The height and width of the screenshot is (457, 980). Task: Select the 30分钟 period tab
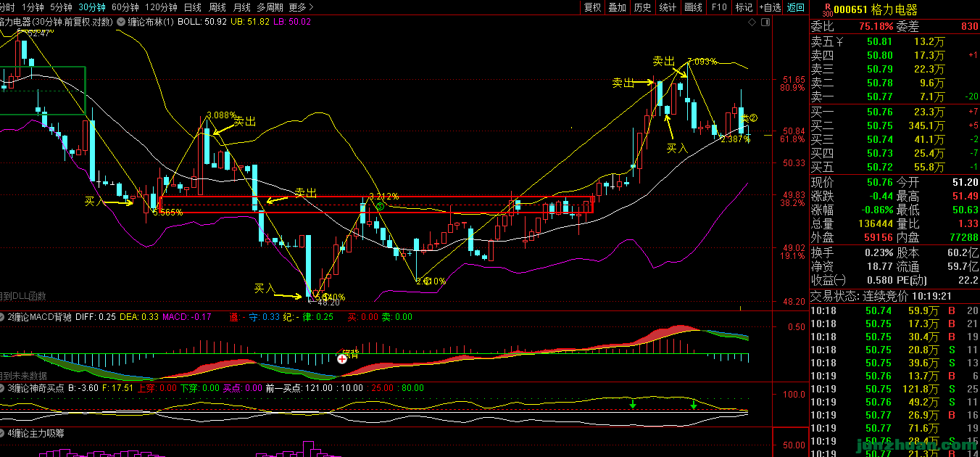pos(92,7)
